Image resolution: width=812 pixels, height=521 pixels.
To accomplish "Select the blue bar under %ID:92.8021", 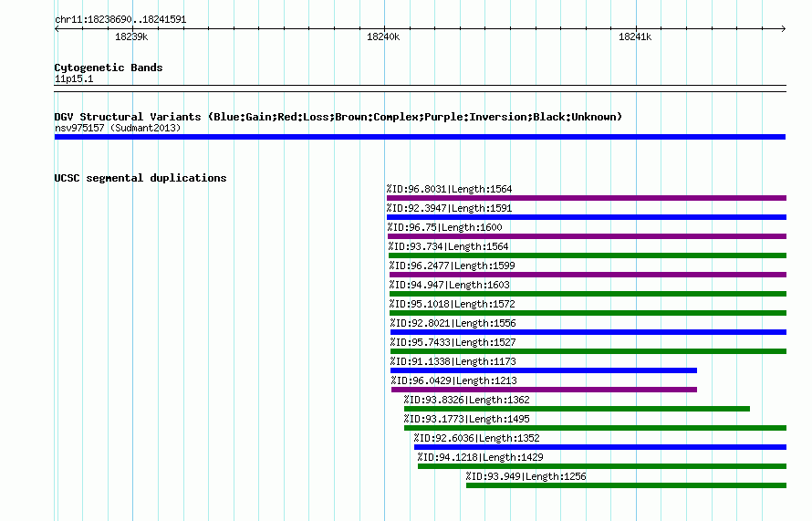I will coord(588,332).
